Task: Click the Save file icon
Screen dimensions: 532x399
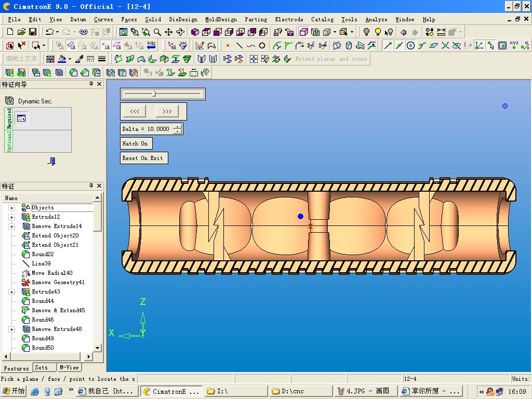Action: [33, 32]
